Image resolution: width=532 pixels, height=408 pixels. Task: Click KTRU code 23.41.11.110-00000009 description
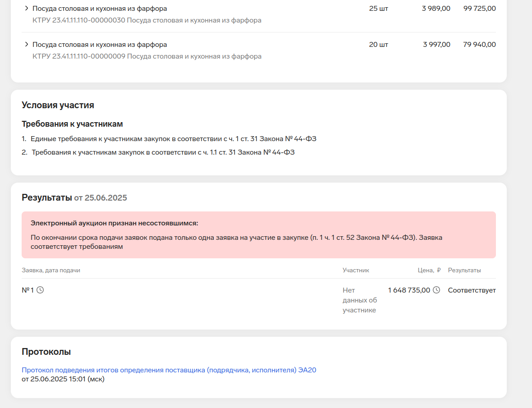click(x=147, y=56)
